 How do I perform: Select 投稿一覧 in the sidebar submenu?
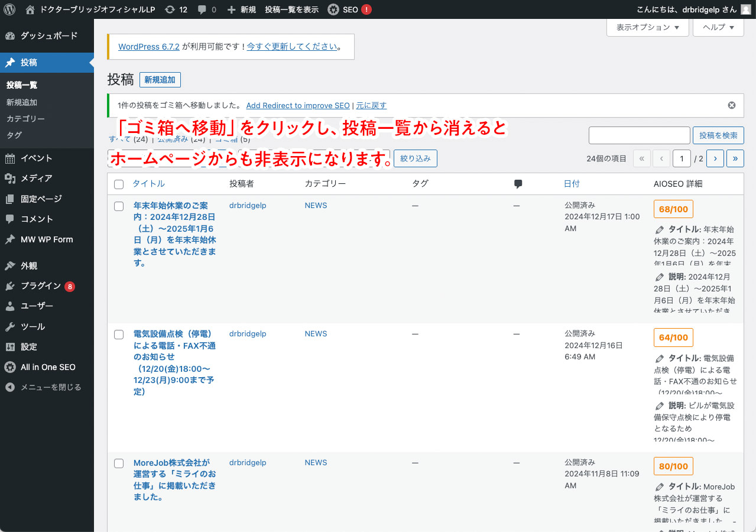coord(22,85)
